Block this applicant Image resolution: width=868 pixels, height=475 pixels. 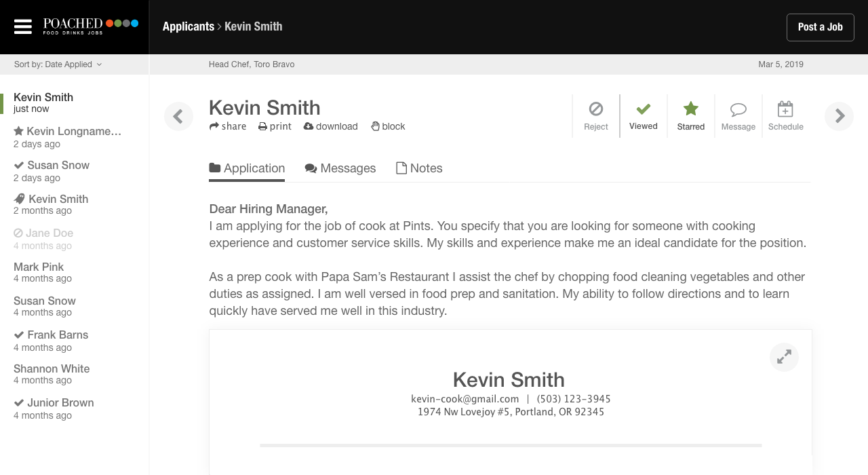click(x=388, y=126)
